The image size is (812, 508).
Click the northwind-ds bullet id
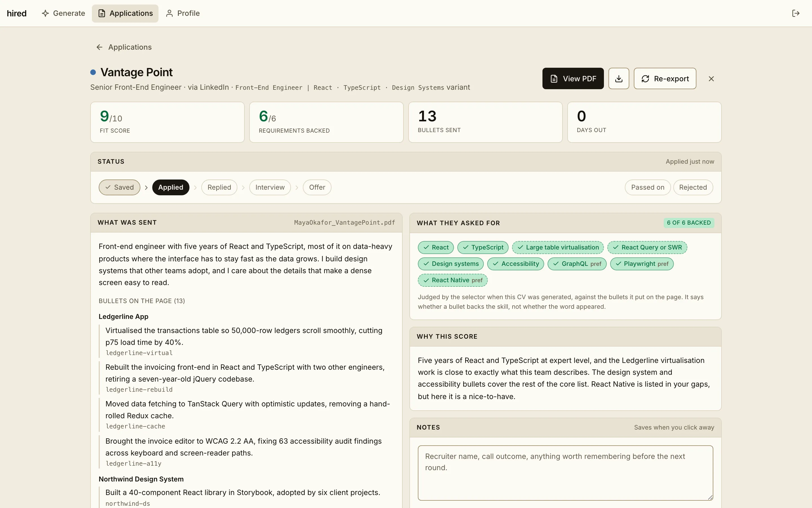[x=127, y=503]
